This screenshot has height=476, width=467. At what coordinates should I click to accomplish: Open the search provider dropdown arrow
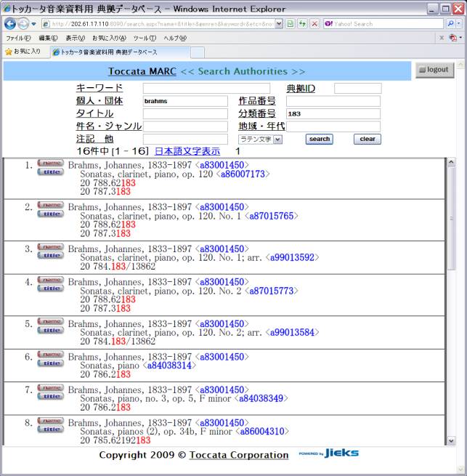coord(459,24)
